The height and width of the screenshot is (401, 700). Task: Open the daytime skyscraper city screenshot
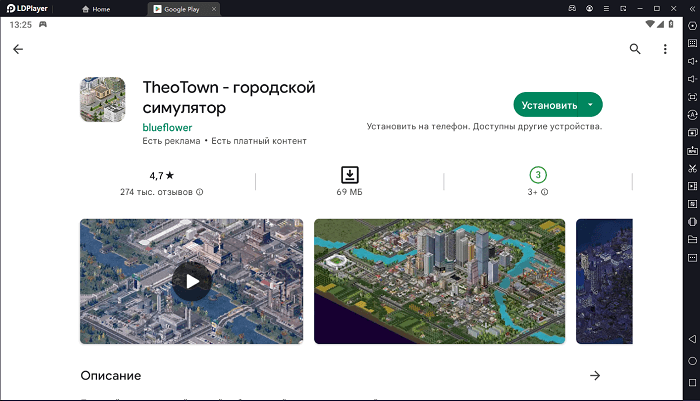click(x=439, y=281)
